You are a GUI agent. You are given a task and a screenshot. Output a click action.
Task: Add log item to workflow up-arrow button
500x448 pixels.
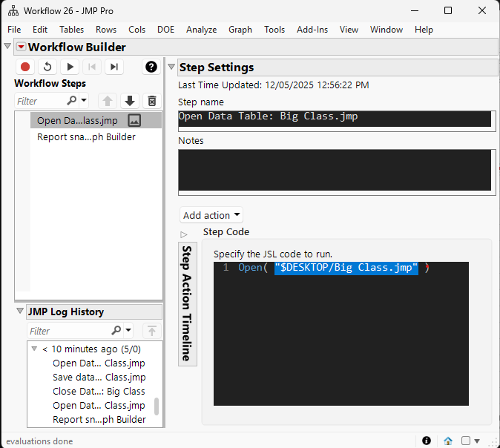click(152, 331)
